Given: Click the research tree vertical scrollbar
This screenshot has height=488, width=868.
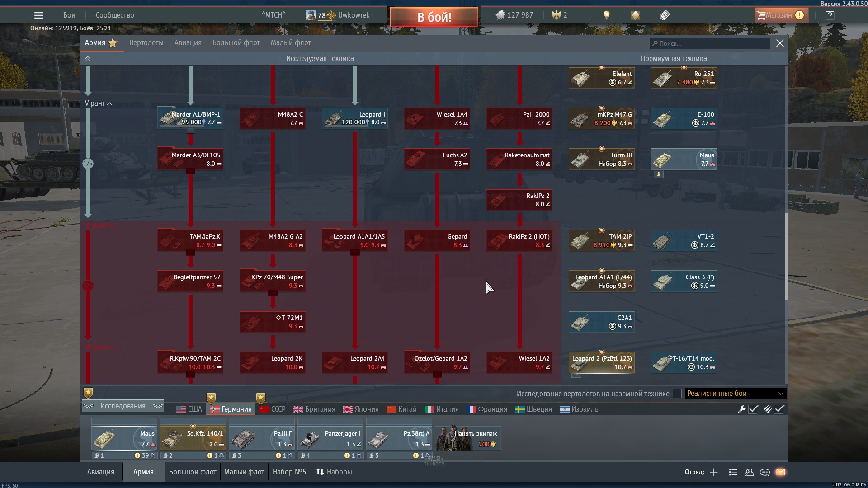Looking at the screenshot, I should point(786,256).
